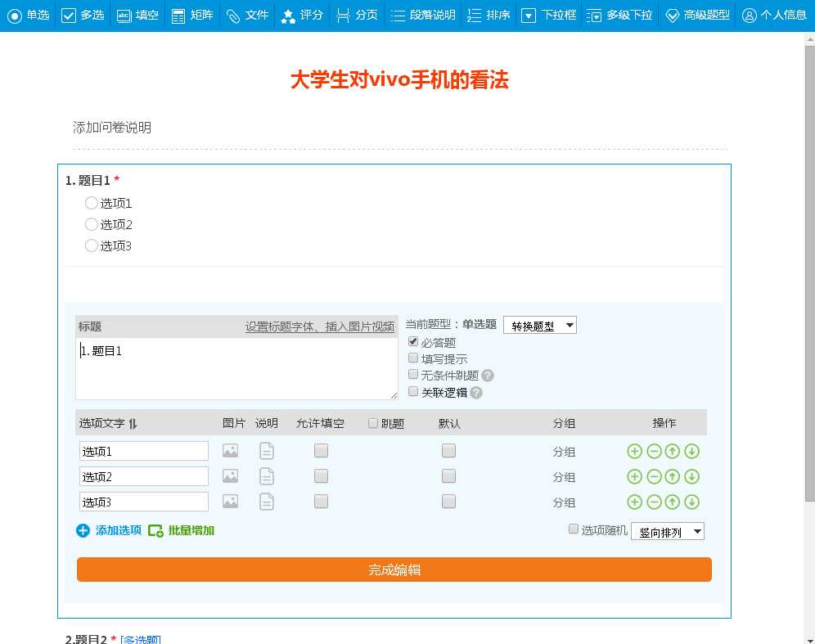Remove 选项1 with minus icon
This screenshot has width=815, height=644.
tap(654, 451)
